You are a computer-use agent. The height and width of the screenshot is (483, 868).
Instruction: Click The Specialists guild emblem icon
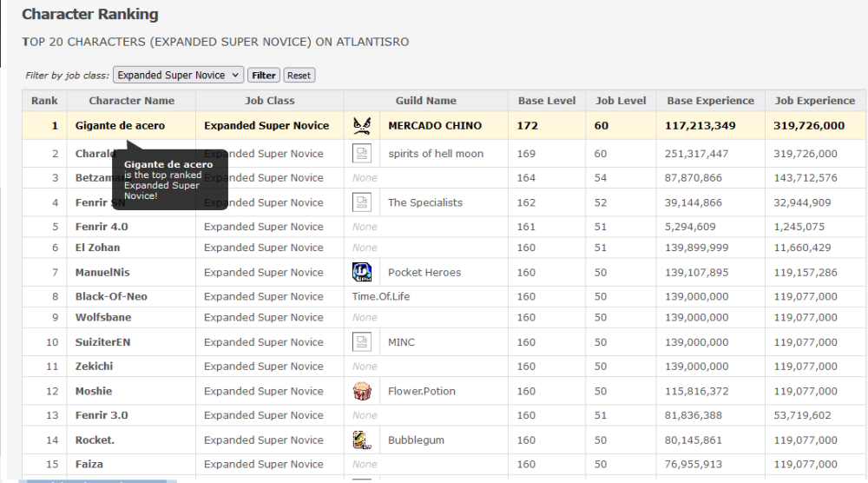[361, 202]
